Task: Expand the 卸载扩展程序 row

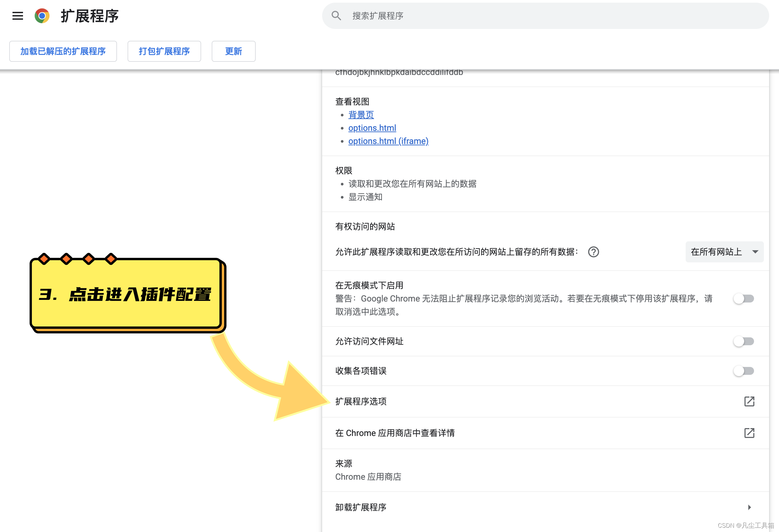Action: [361, 507]
